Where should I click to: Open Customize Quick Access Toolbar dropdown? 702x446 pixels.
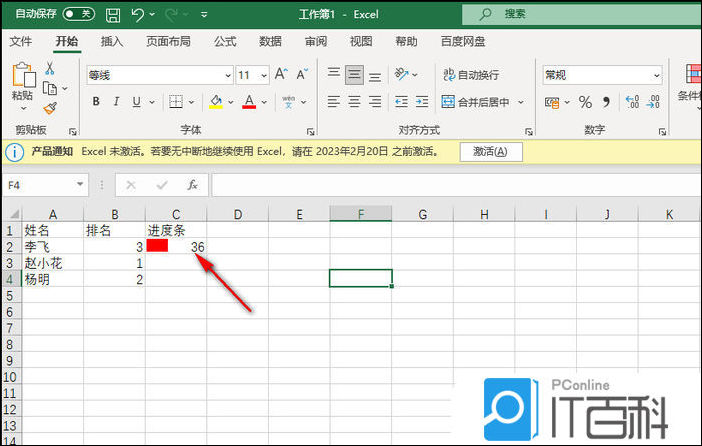[x=204, y=14]
